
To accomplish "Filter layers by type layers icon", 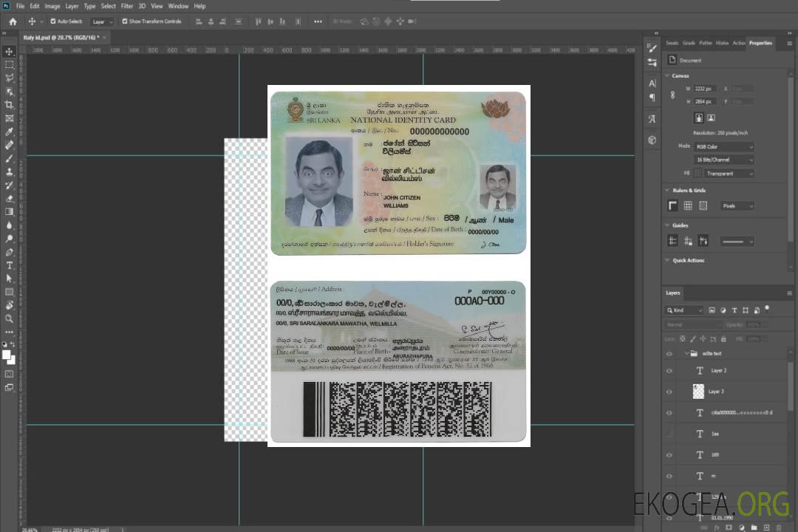I will (734, 310).
